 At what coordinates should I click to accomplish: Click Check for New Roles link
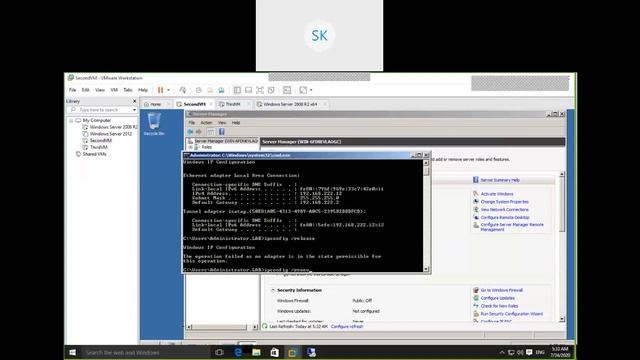click(499, 306)
